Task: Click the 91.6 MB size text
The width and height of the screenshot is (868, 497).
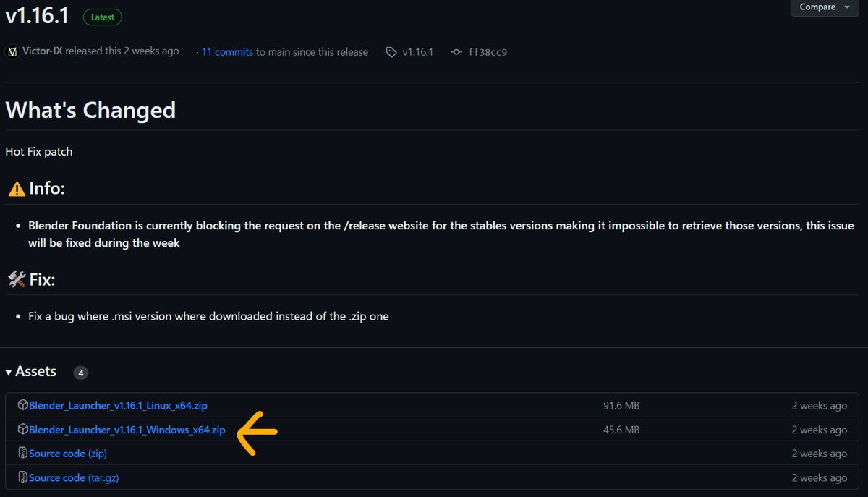Action: pos(621,406)
